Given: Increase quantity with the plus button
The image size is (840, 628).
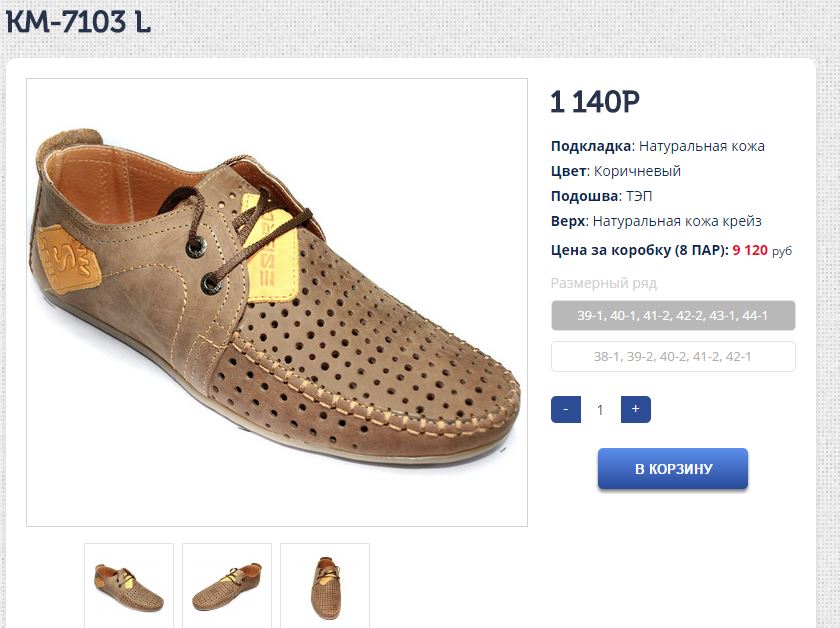Looking at the screenshot, I should point(635,409).
